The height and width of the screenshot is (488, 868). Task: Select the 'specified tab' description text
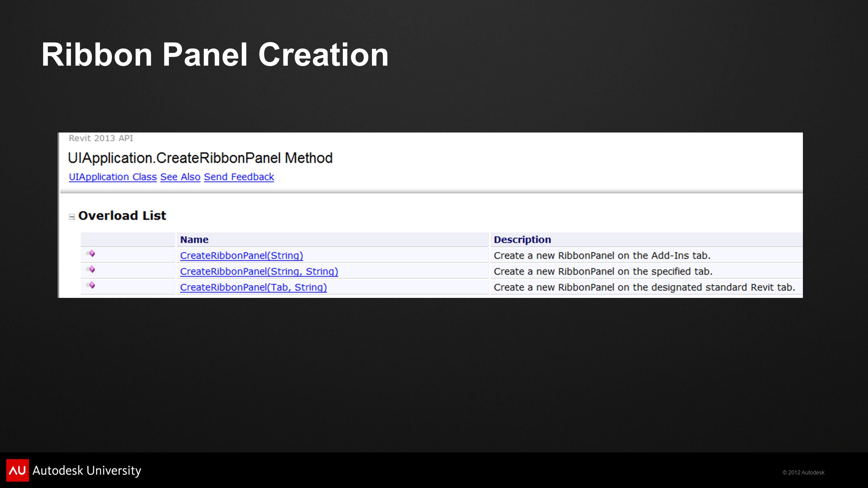[603, 271]
